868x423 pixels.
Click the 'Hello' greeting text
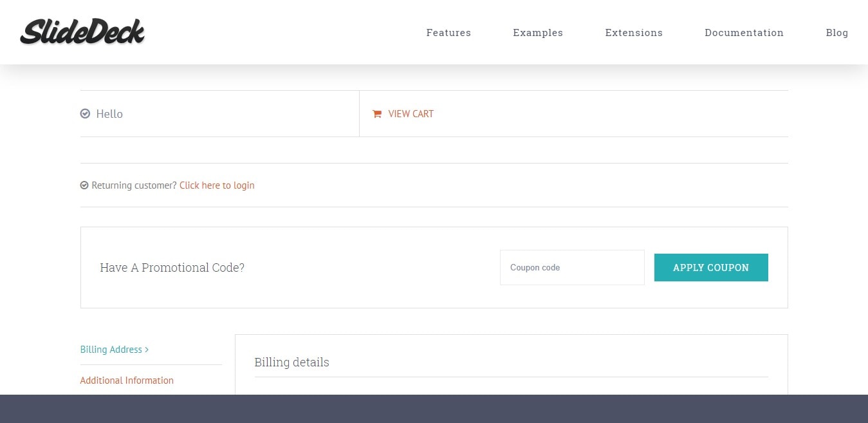[x=109, y=114]
